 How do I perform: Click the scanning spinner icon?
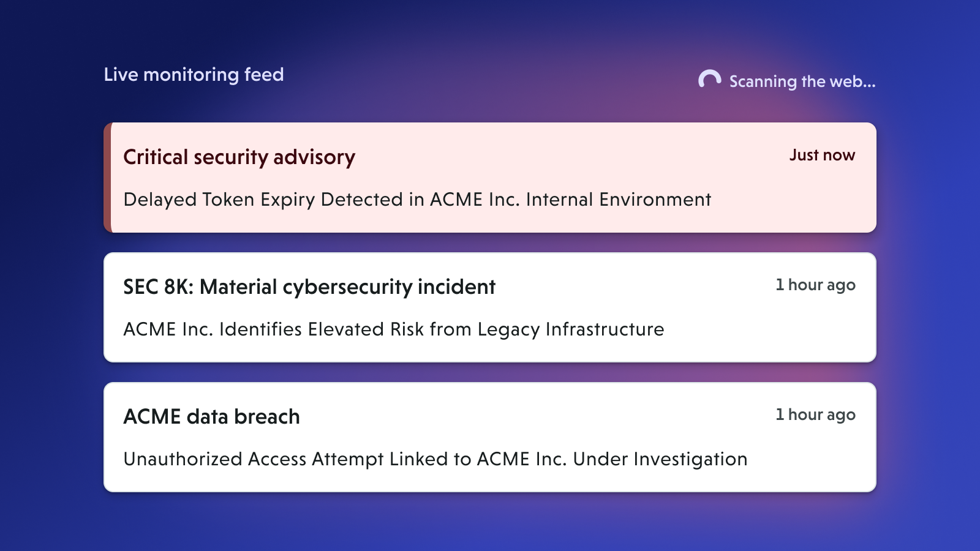click(709, 80)
